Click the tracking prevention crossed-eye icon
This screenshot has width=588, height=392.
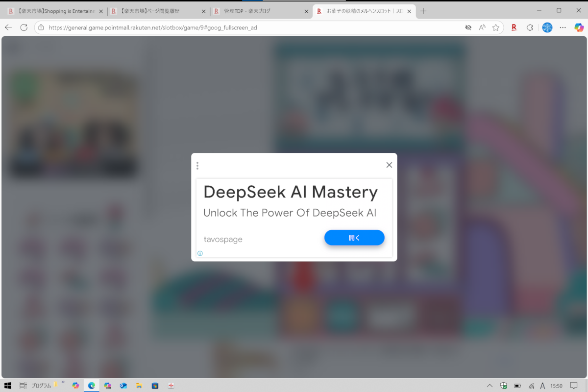(468, 27)
